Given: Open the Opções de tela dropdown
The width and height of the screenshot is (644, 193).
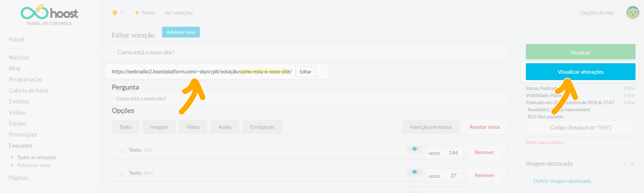Looking at the screenshot, I should point(596,13).
